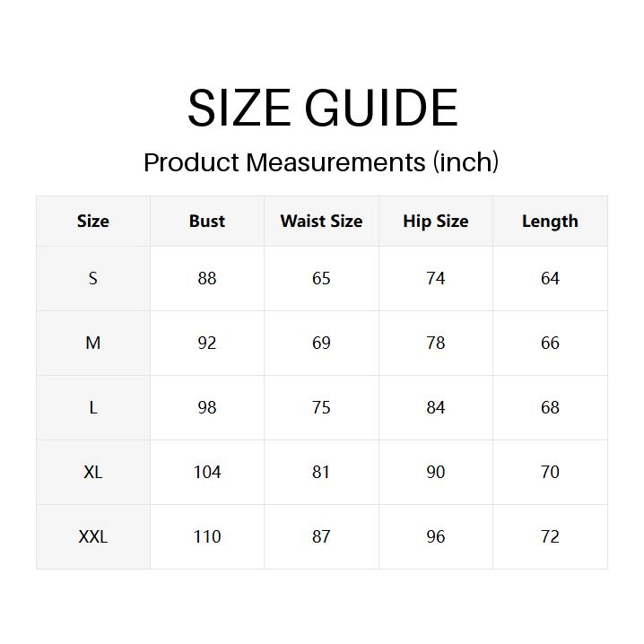Select length value 70 for size XL
Image resolution: width=644 pixels, height=644 pixels.
[x=550, y=472]
